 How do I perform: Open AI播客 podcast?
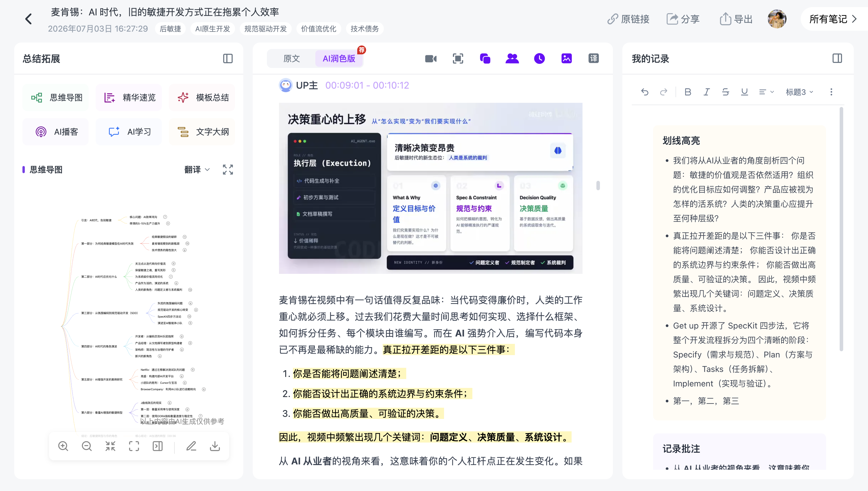(56, 132)
